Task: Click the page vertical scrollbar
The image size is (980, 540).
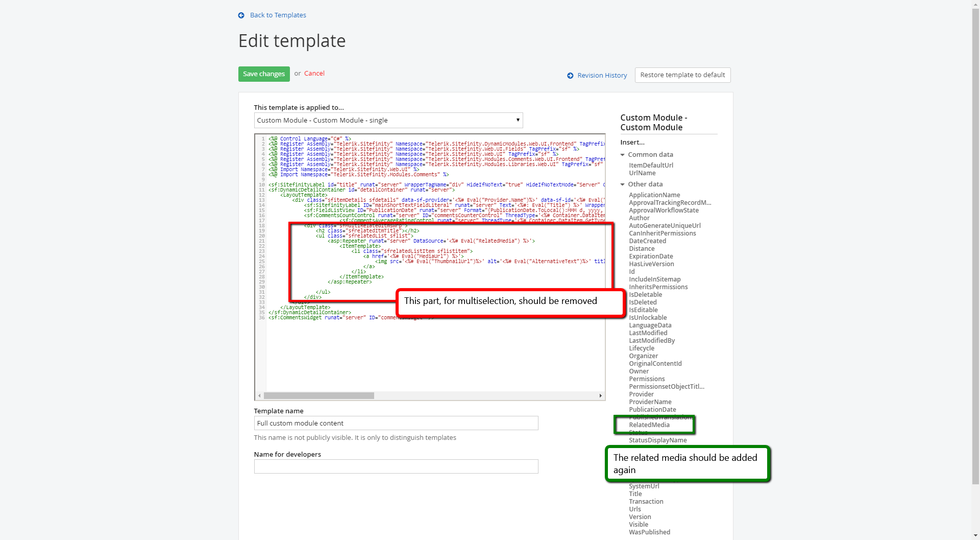Action: [975, 245]
